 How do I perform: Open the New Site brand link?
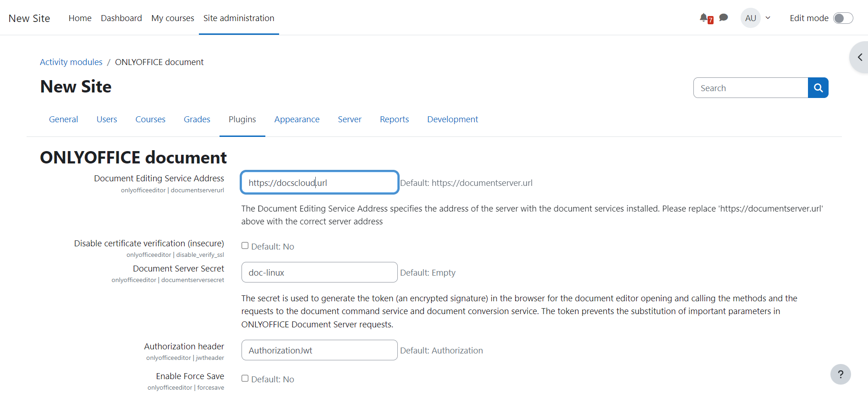tap(29, 18)
